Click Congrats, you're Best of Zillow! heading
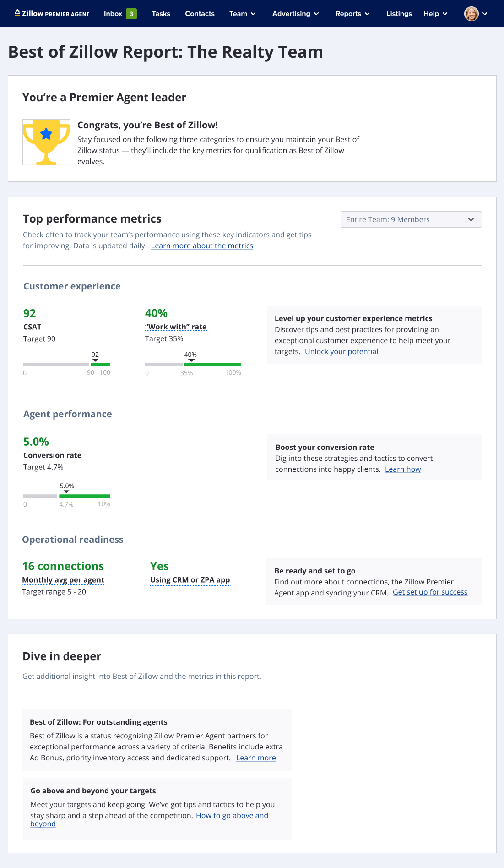This screenshot has width=504, height=868. click(x=147, y=125)
